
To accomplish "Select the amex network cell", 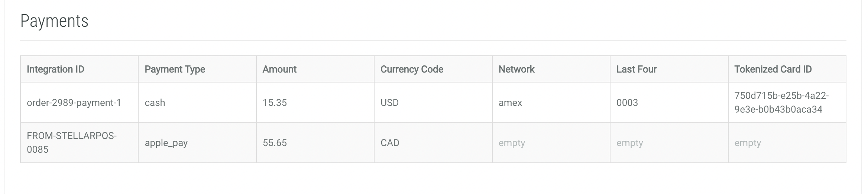I will 510,103.
